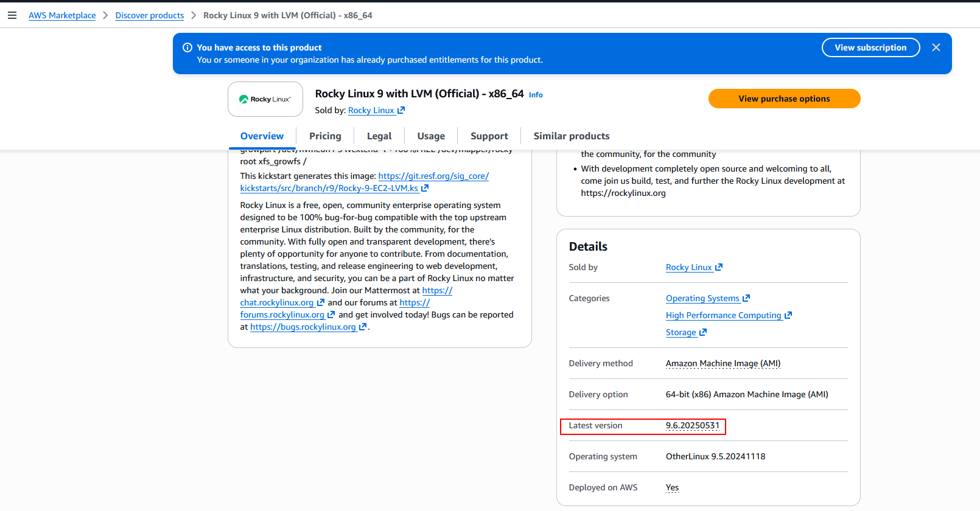
Task: Click external link icon next to Storage
Action: pos(703,332)
